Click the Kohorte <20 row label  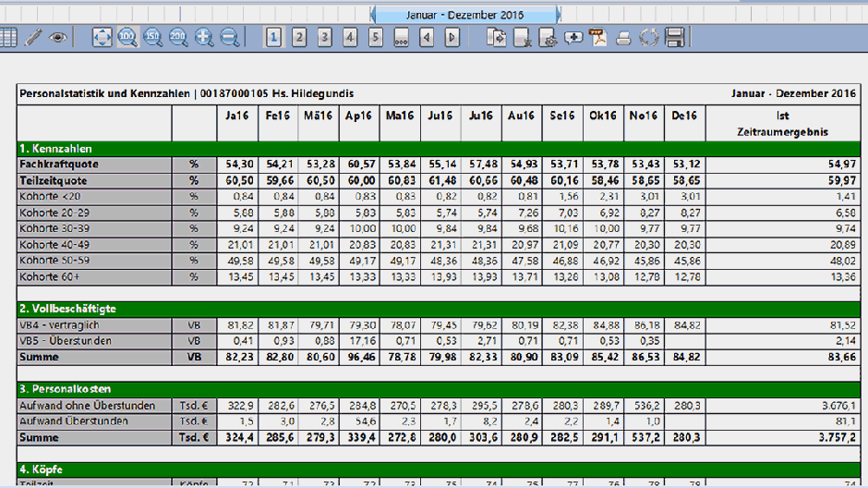pos(94,197)
